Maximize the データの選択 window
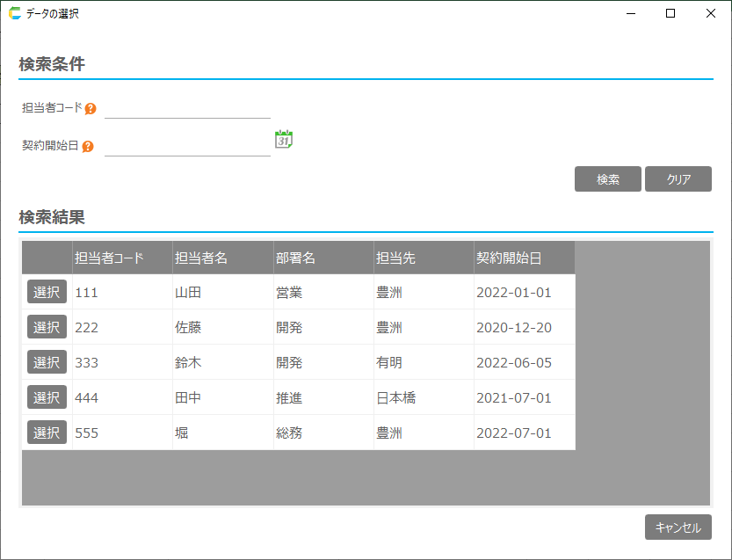732x560 pixels. click(x=670, y=13)
